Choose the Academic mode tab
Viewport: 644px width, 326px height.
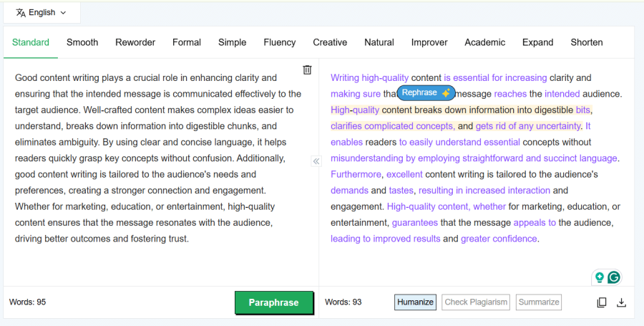(484, 42)
